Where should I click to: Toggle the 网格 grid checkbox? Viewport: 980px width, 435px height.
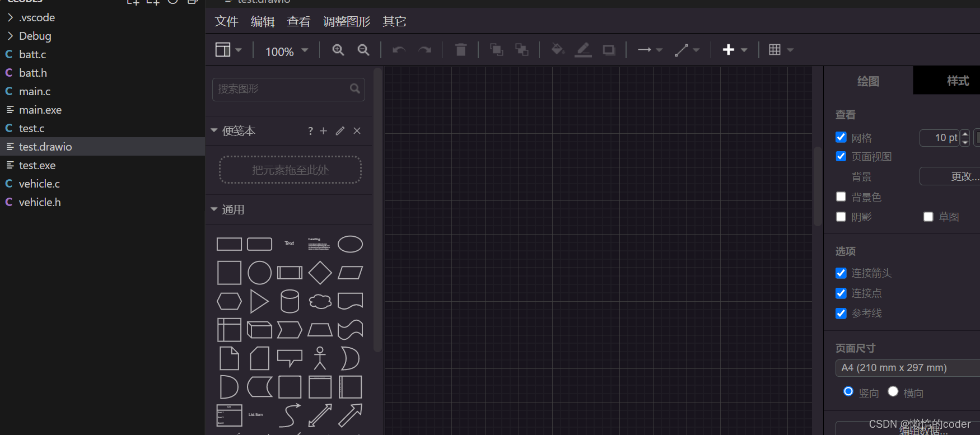click(841, 137)
